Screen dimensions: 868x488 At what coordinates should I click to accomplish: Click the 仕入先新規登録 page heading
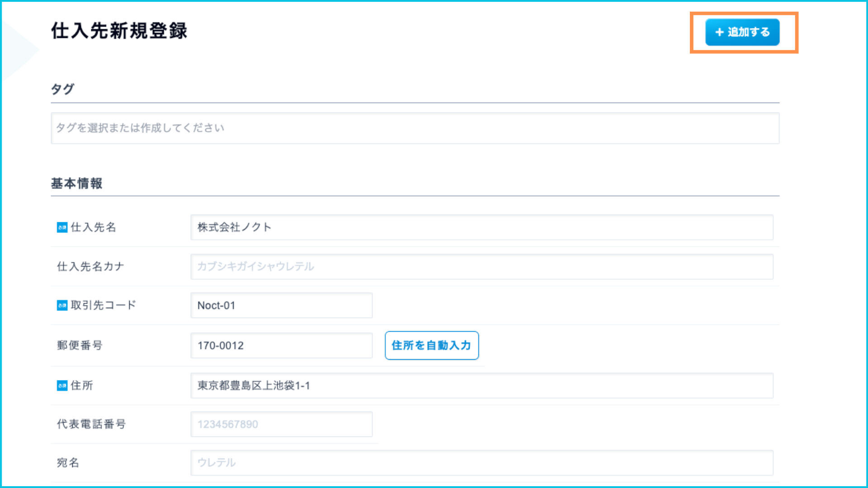click(x=119, y=31)
